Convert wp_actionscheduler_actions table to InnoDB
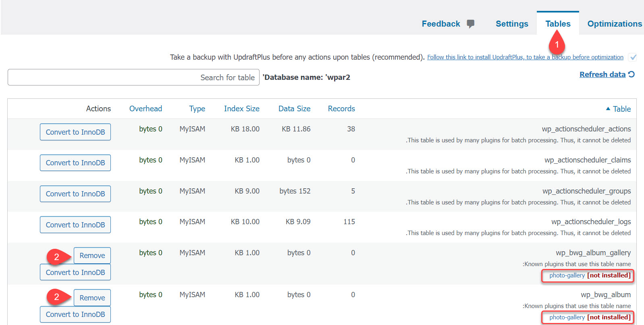The width and height of the screenshot is (644, 325). (x=75, y=132)
